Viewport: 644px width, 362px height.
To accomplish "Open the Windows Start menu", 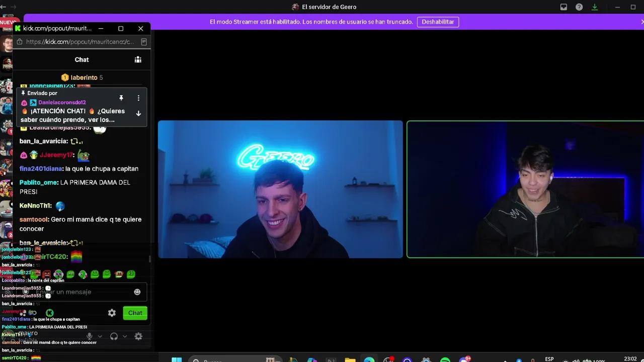I will [177, 359].
